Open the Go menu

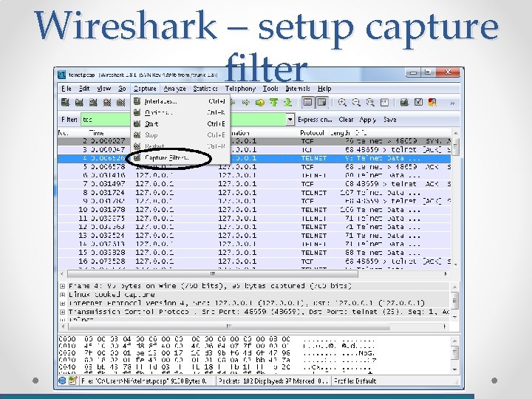122,89
